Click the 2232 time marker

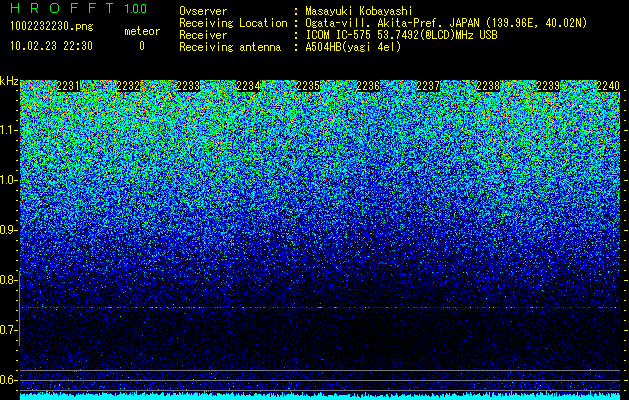pos(128,86)
